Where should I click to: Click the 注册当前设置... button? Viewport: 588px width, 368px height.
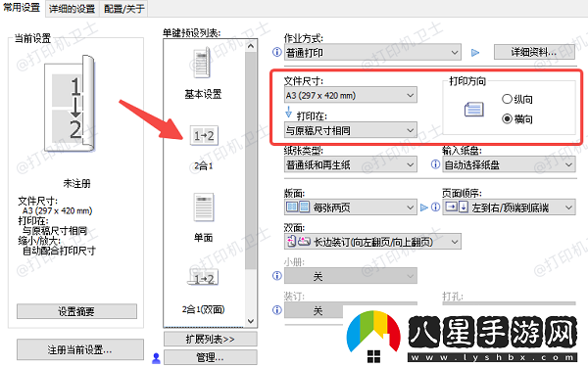click(80, 350)
